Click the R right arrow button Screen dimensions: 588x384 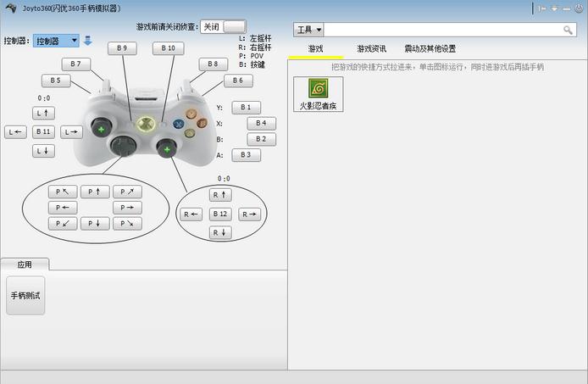tap(249, 214)
